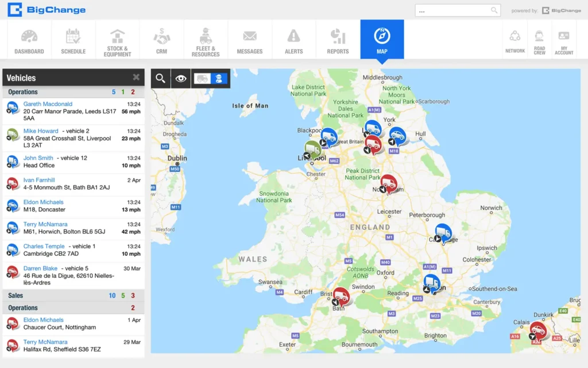The image size is (588, 368).
Task: Click Ivan Farnhill's red van icon
Action: (13, 183)
